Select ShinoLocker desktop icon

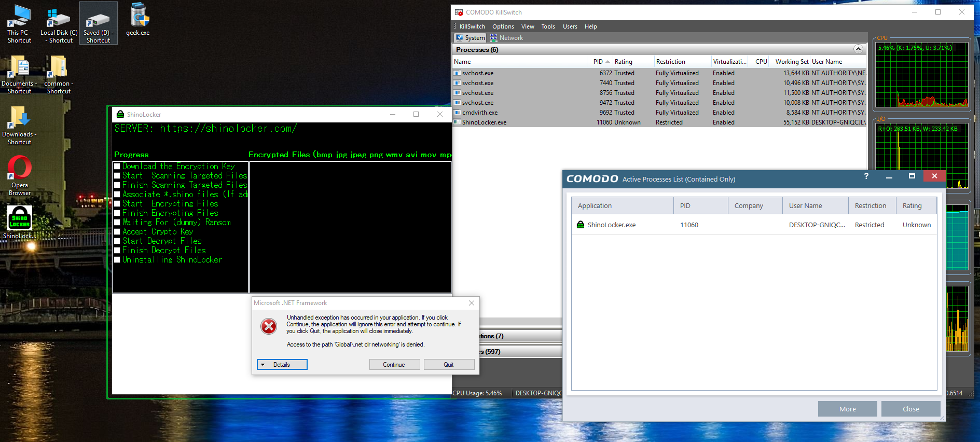pyautogui.click(x=20, y=223)
